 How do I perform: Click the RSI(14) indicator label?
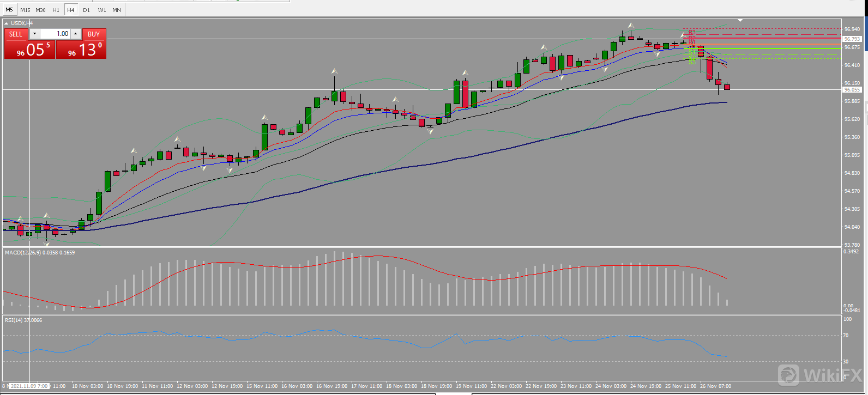(x=16, y=320)
